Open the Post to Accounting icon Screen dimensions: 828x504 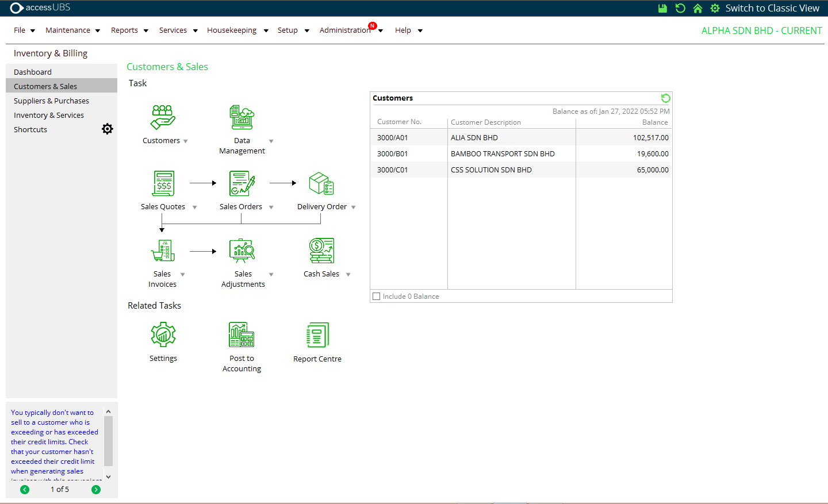(241, 334)
